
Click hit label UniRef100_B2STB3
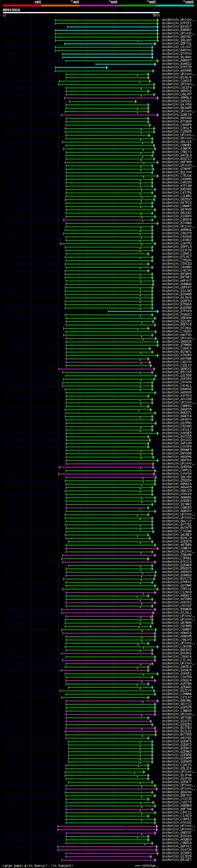(x=177, y=728)
